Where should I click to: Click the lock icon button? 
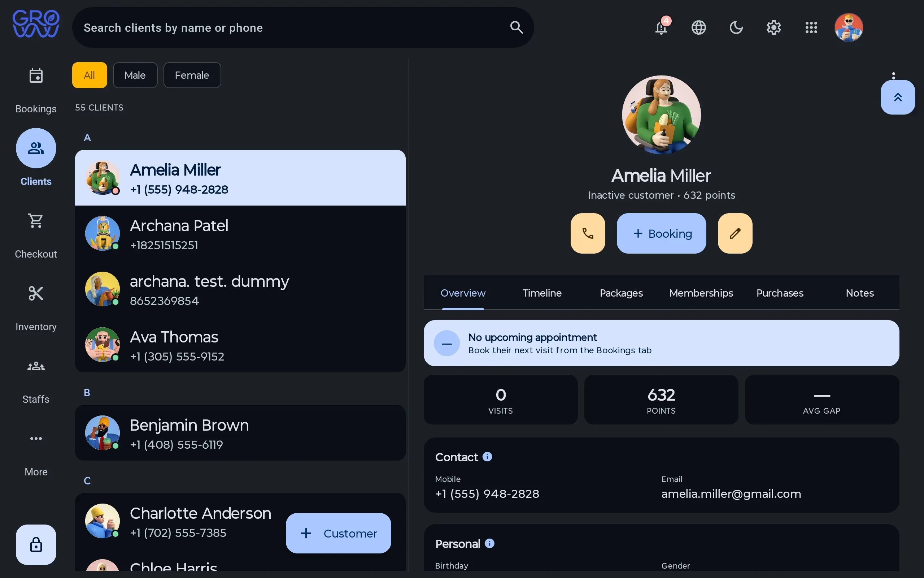click(36, 544)
